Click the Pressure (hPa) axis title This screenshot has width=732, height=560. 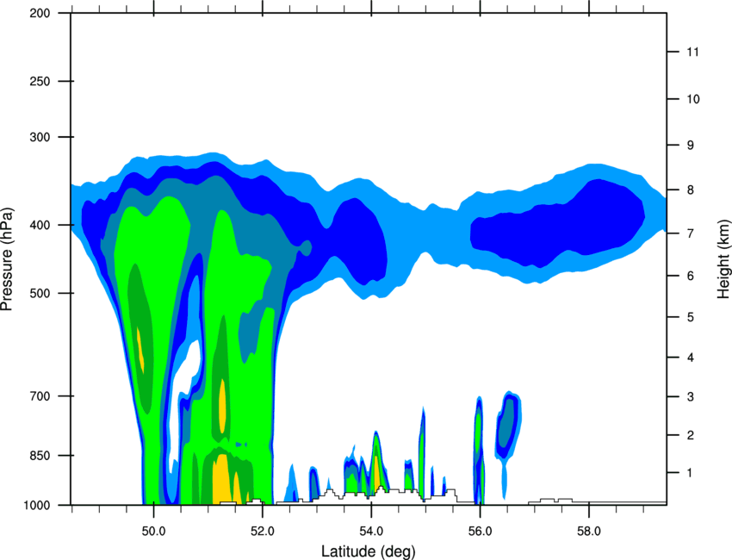pyautogui.click(x=7, y=259)
